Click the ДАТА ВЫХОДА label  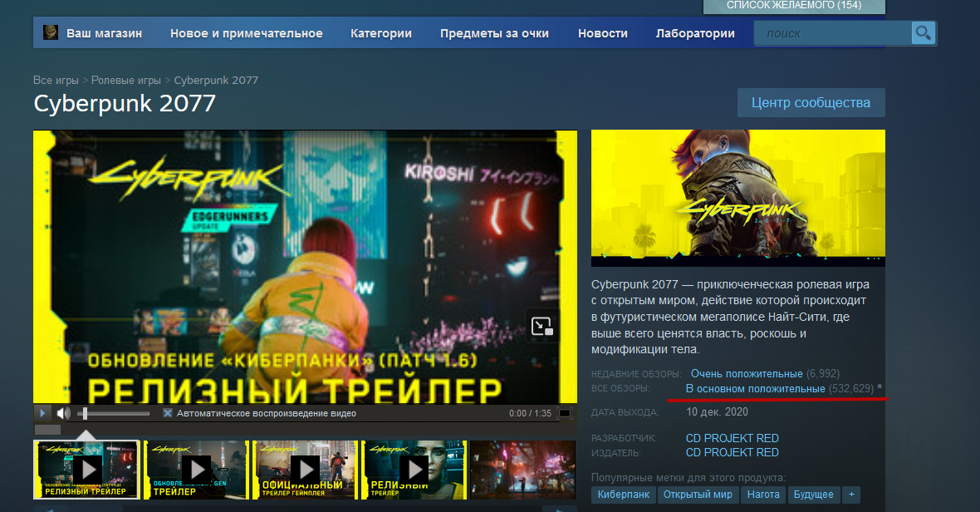tap(625, 412)
